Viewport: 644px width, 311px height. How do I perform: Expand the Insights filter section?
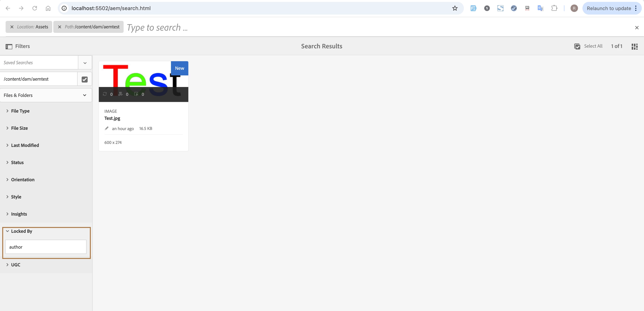click(19, 214)
